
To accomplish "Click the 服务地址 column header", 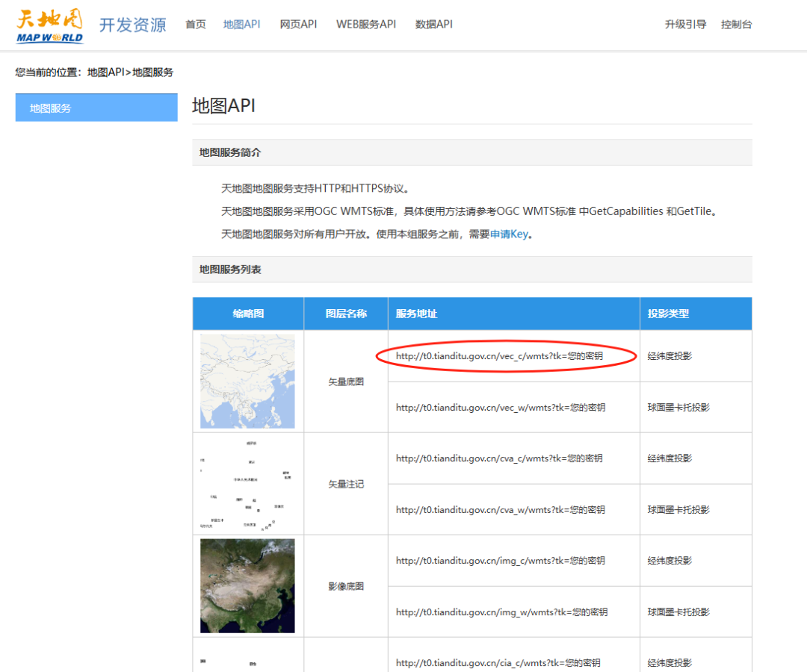I will click(513, 314).
